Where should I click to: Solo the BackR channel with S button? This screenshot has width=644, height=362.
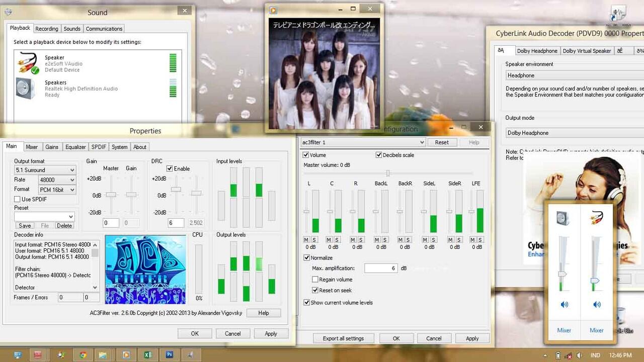click(x=409, y=240)
